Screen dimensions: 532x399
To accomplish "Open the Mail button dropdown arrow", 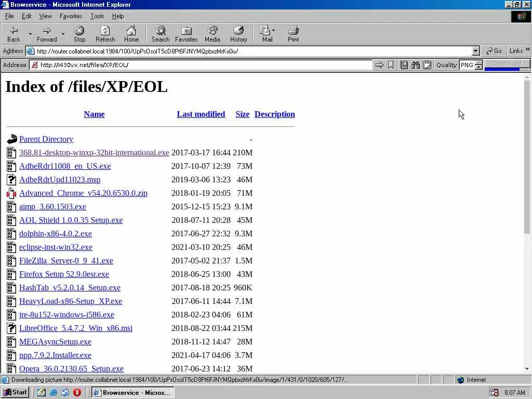I will (x=273, y=30).
